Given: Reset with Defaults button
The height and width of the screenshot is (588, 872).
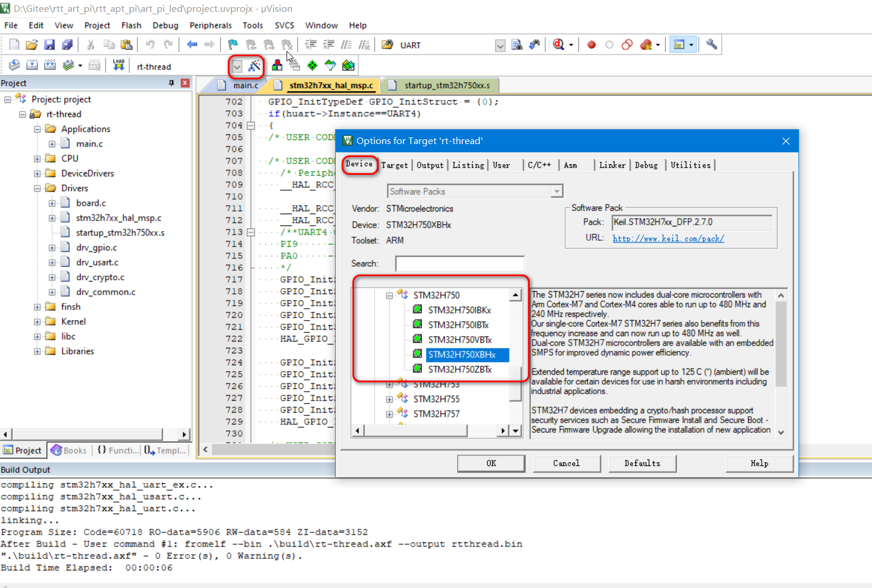Looking at the screenshot, I should pos(642,464).
